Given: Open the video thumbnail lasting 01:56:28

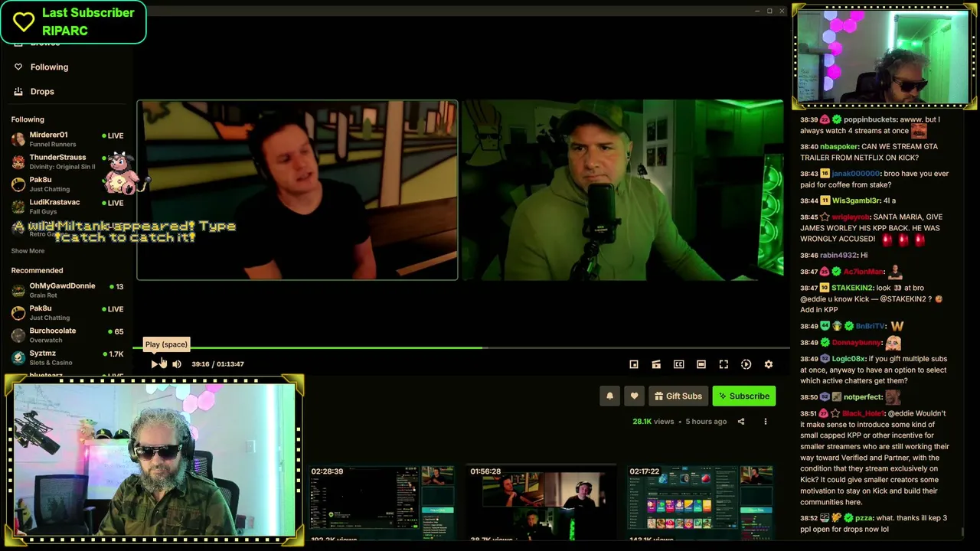Looking at the screenshot, I should click(541, 503).
